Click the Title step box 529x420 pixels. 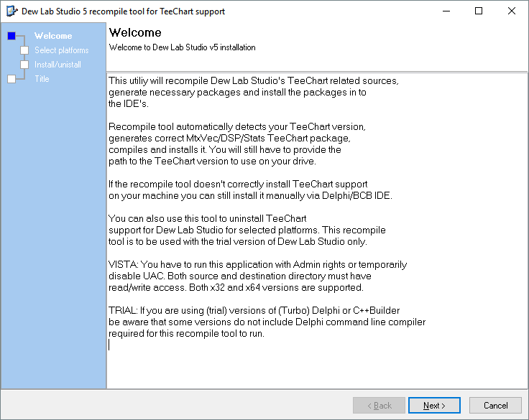pos(11,79)
